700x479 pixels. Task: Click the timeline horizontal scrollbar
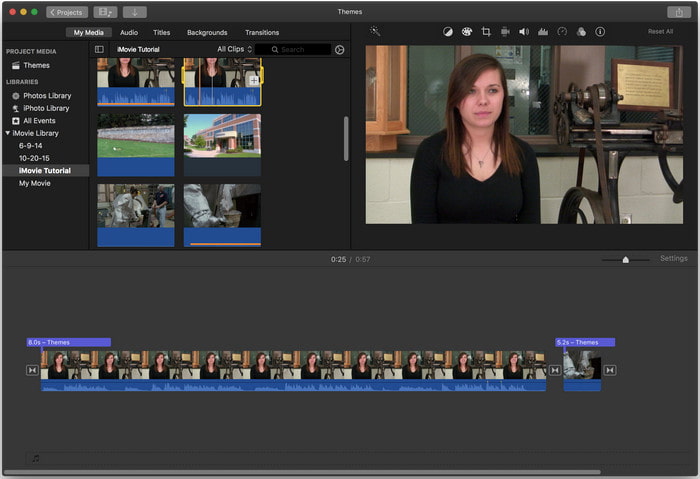pyautogui.click(x=302, y=472)
